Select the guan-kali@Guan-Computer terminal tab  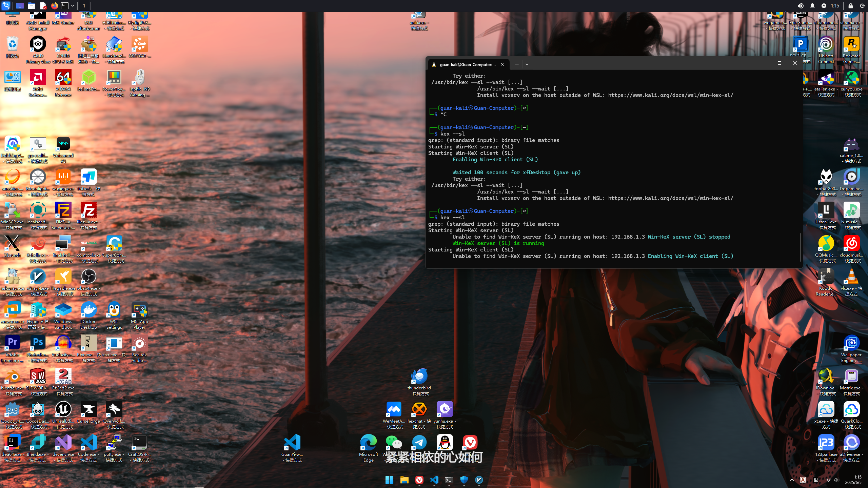coord(467,64)
